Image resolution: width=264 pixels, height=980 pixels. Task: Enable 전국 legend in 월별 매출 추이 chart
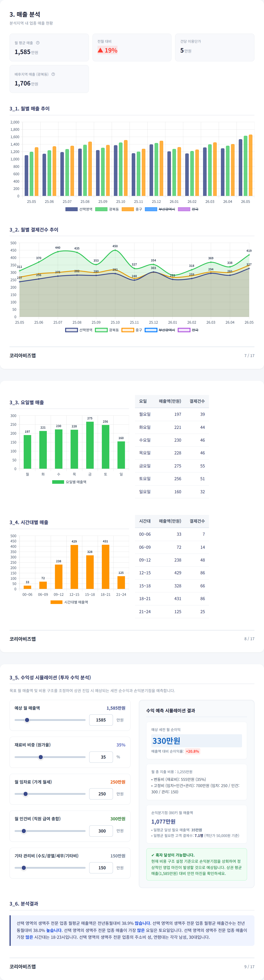(188, 209)
